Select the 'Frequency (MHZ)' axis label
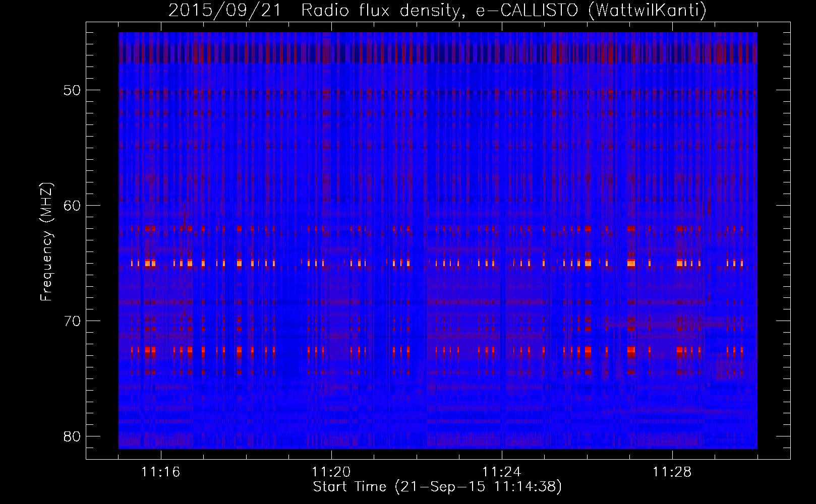This screenshot has width=816, height=504. (46, 242)
